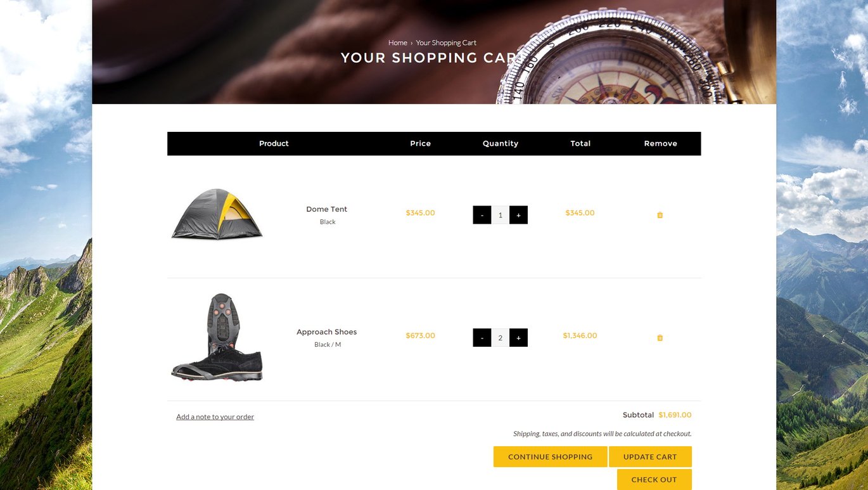Click the Update Cart button
The height and width of the screenshot is (490, 868).
(650, 457)
